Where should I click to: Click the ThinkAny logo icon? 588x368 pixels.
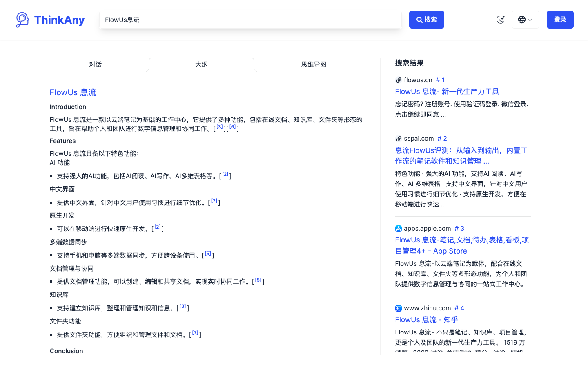point(22,19)
